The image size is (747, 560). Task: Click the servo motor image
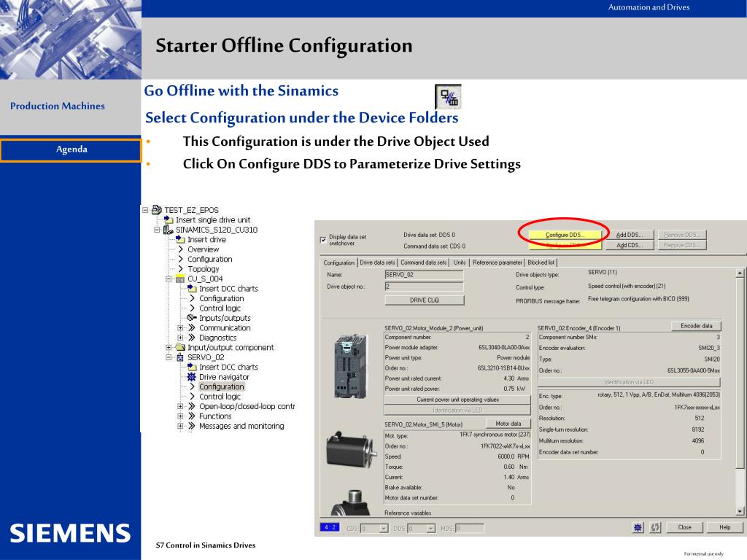(351, 448)
